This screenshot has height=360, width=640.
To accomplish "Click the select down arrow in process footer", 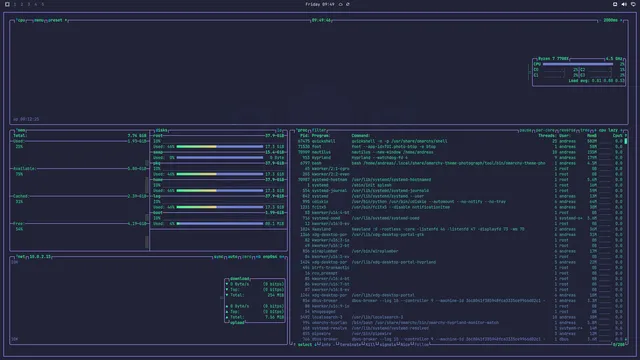I will tap(315, 344).
